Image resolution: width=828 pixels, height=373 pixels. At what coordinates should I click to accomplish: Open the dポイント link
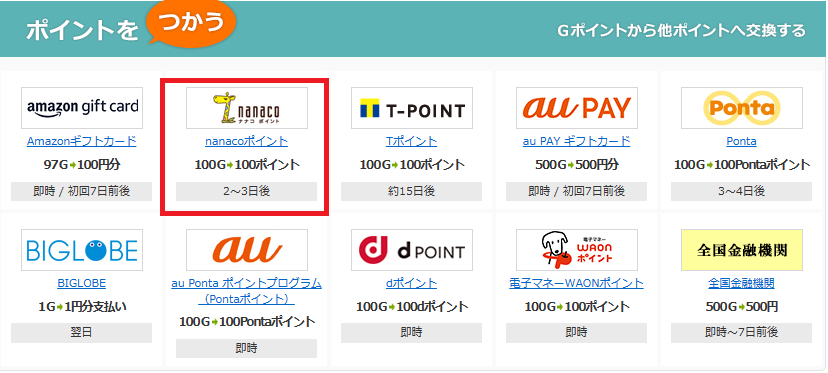click(411, 283)
